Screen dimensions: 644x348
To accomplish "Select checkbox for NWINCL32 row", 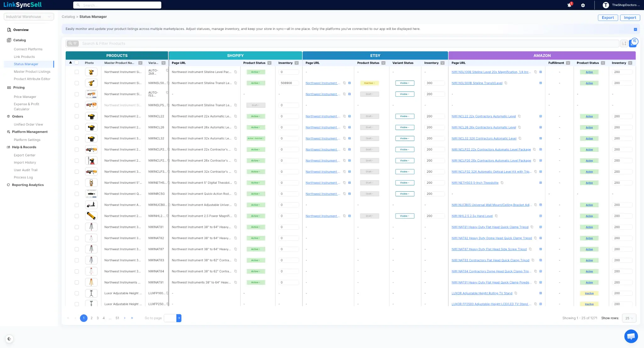I will point(77,138).
